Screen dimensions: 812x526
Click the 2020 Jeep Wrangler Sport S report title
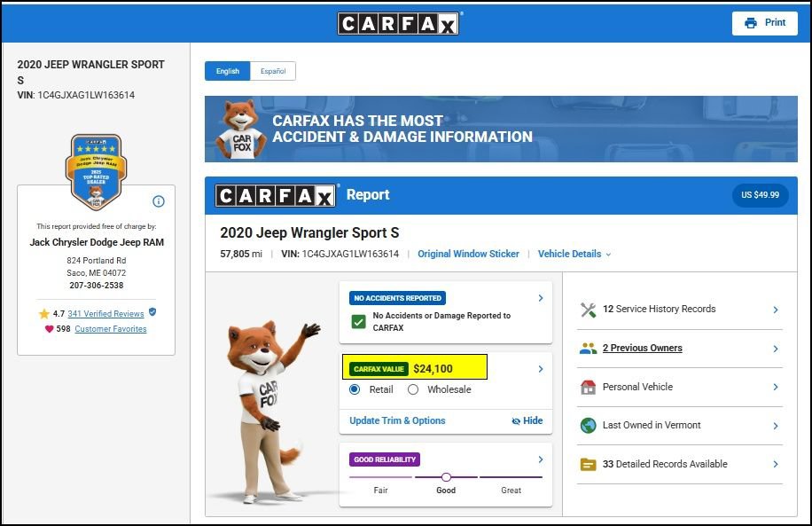tap(309, 233)
